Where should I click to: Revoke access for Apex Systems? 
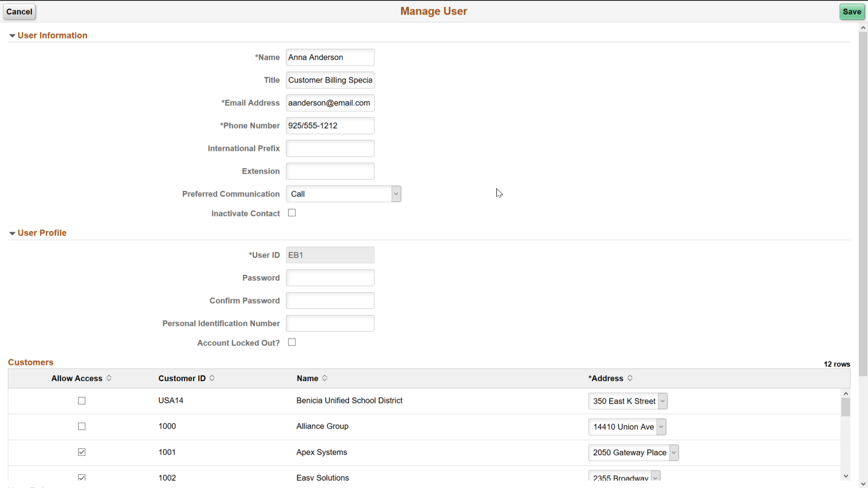81,452
